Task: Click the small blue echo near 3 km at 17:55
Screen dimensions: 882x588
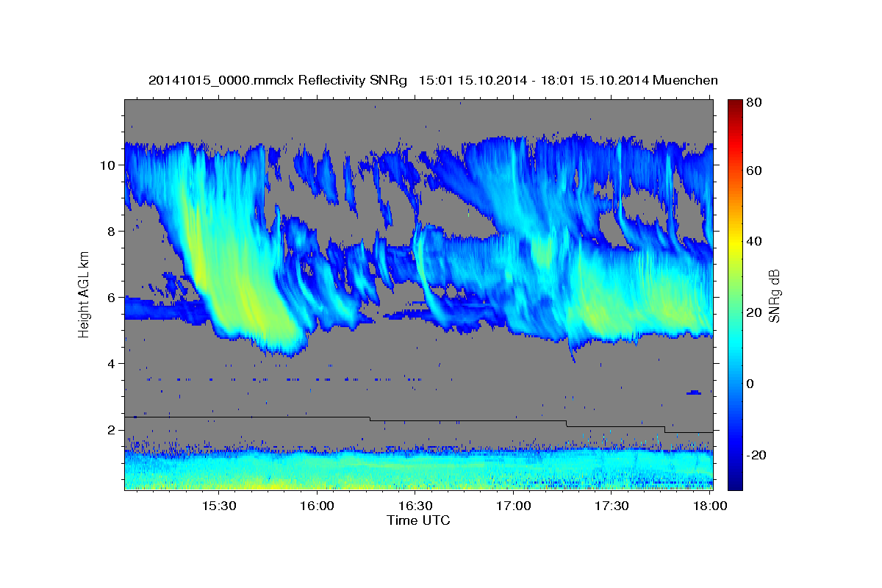Action: tap(694, 392)
